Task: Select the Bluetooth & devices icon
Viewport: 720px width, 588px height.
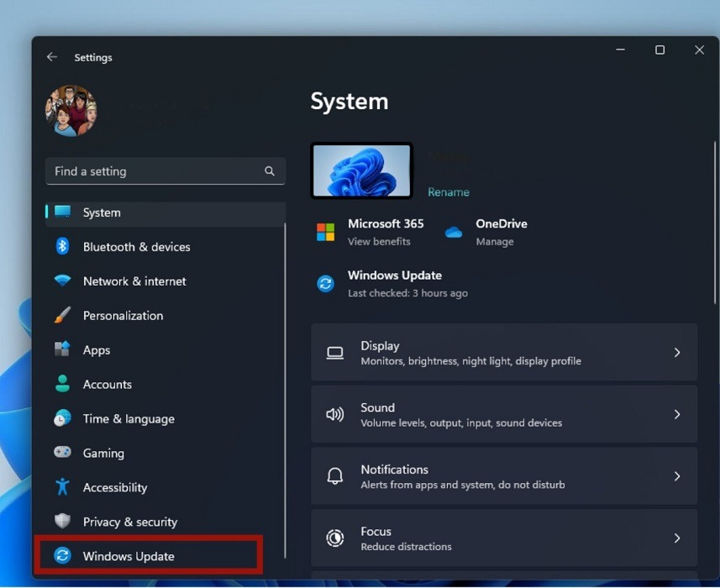Action: coord(63,247)
